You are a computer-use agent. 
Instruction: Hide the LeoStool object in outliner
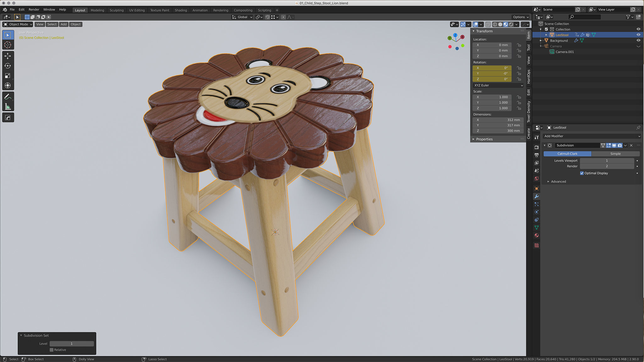638,35
